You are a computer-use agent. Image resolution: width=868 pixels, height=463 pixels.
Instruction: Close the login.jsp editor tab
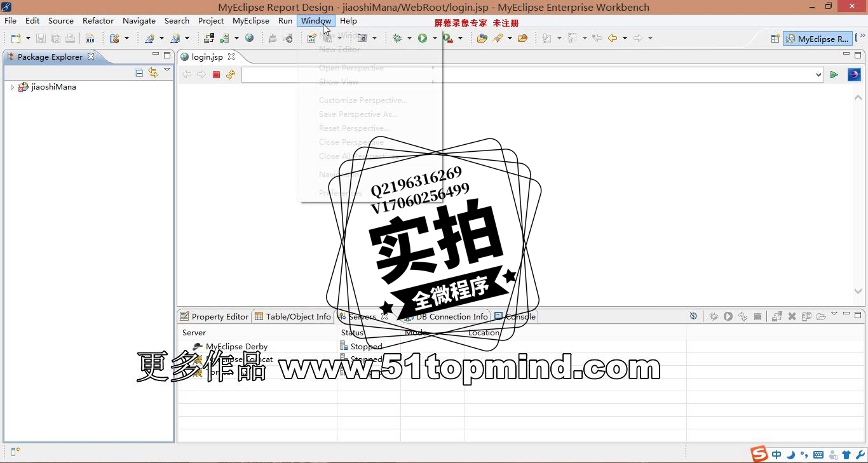point(231,57)
